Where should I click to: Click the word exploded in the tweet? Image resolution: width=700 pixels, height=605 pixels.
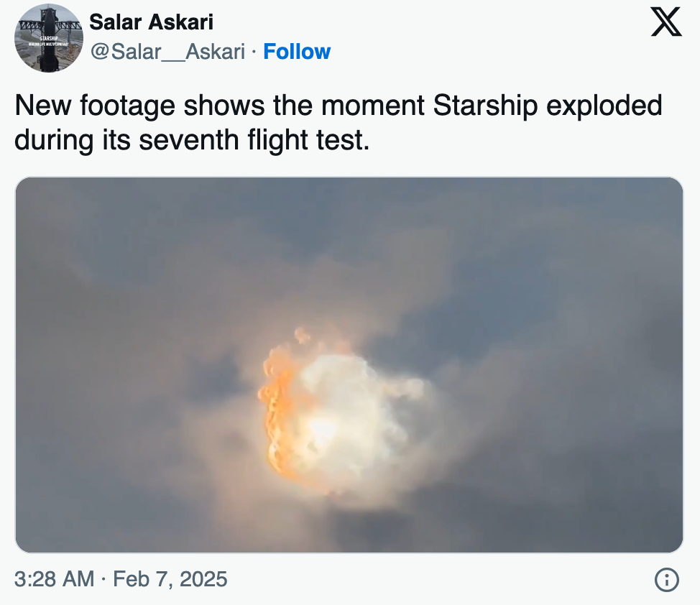click(604, 106)
